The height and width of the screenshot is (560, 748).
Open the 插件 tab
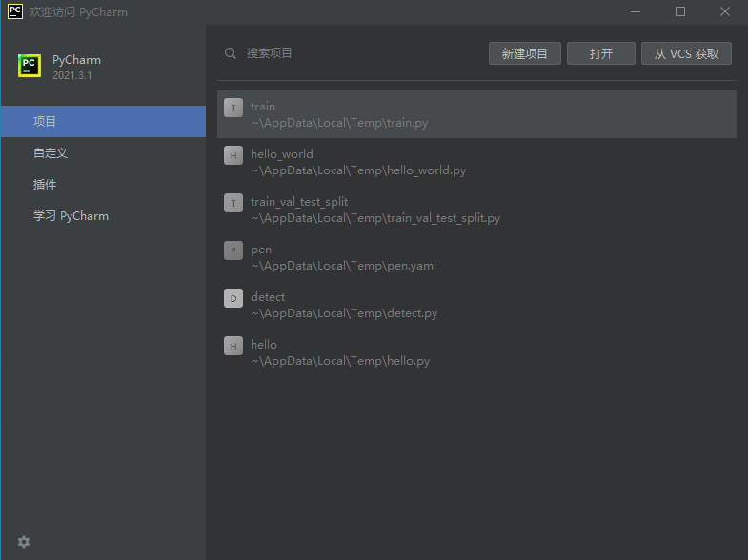(104, 185)
